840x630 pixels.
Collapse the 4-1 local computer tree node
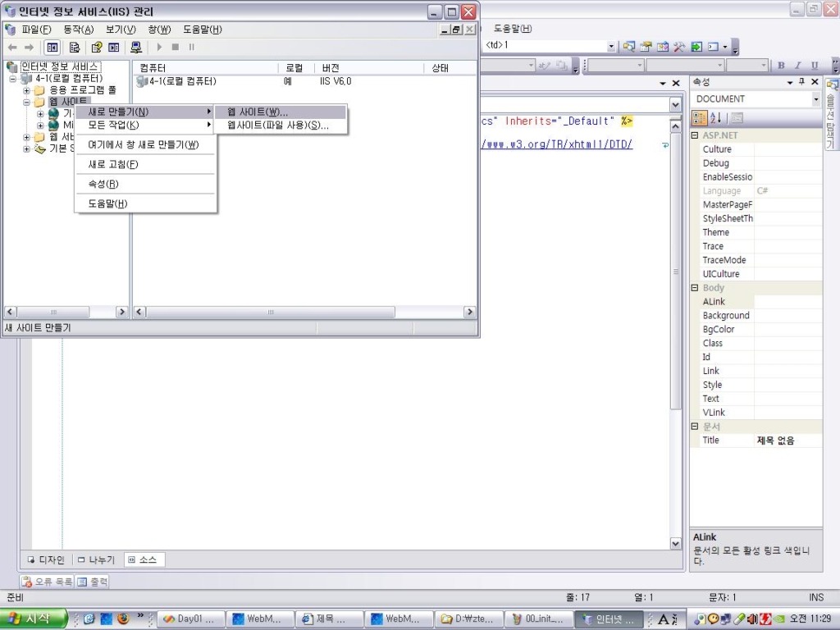click(x=13, y=78)
